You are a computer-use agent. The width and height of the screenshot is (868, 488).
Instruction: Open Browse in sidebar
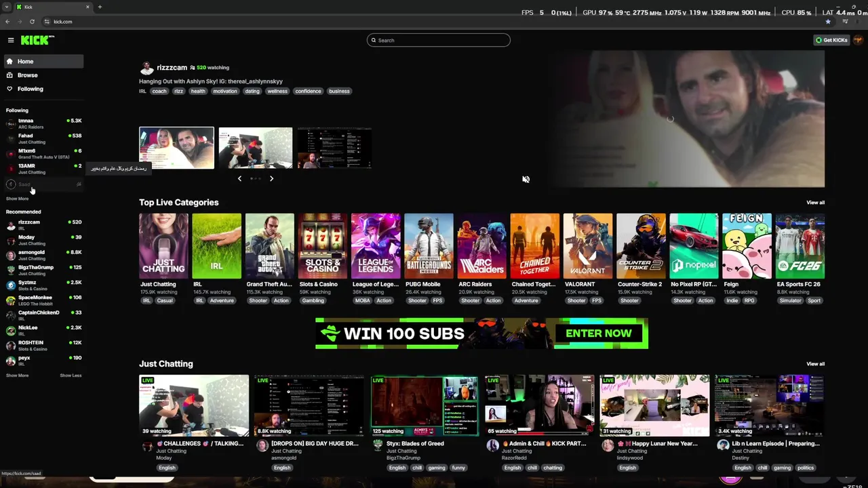pyautogui.click(x=44, y=75)
